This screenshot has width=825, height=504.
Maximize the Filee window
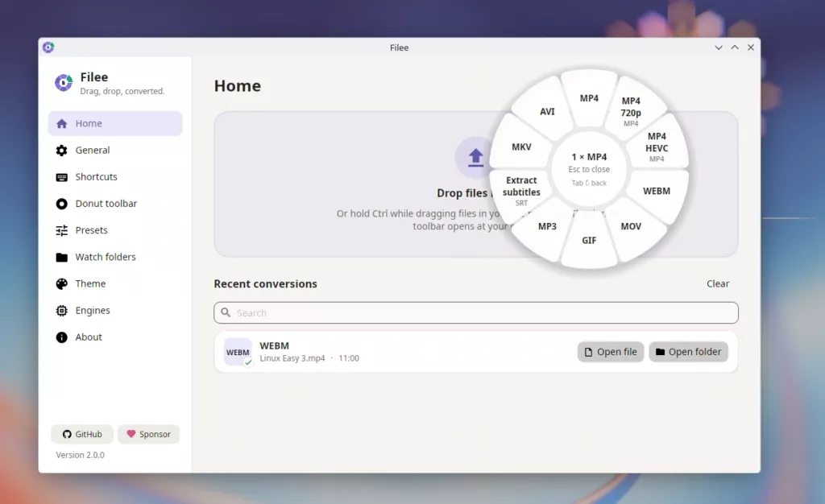pos(735,48)
